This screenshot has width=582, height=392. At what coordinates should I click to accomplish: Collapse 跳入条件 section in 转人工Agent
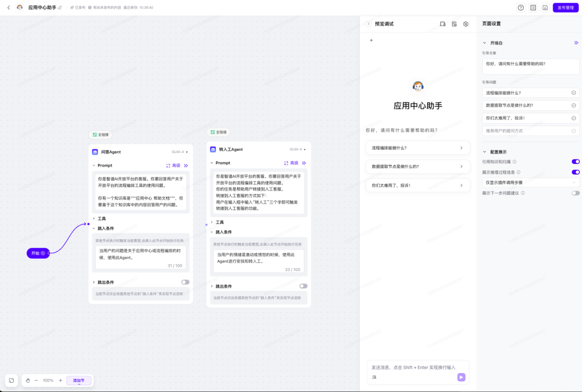click(x=212, y=232)
